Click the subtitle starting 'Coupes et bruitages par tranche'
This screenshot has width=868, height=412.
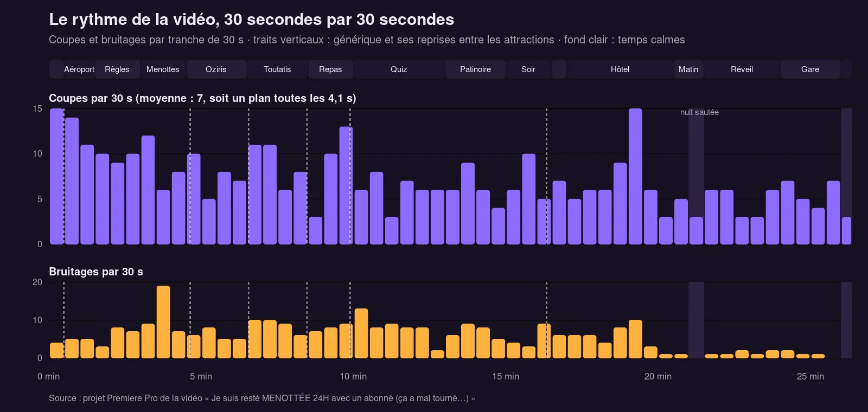tap(367, 40)
